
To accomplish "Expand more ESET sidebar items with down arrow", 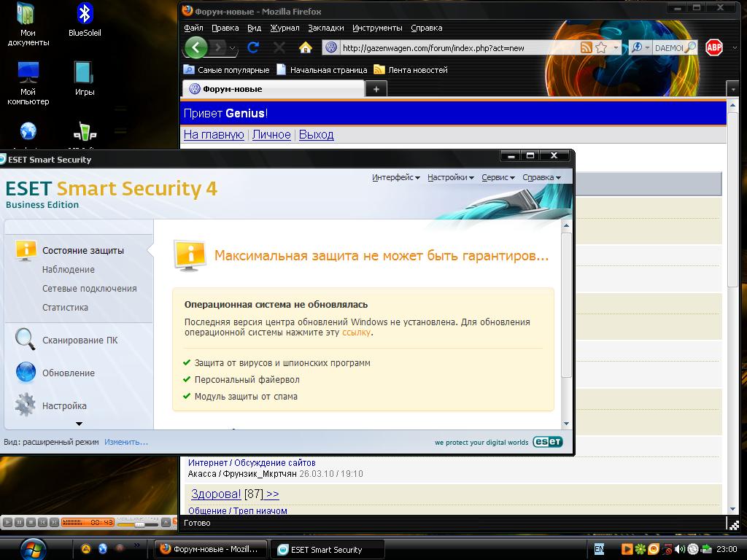I will 79,424.
